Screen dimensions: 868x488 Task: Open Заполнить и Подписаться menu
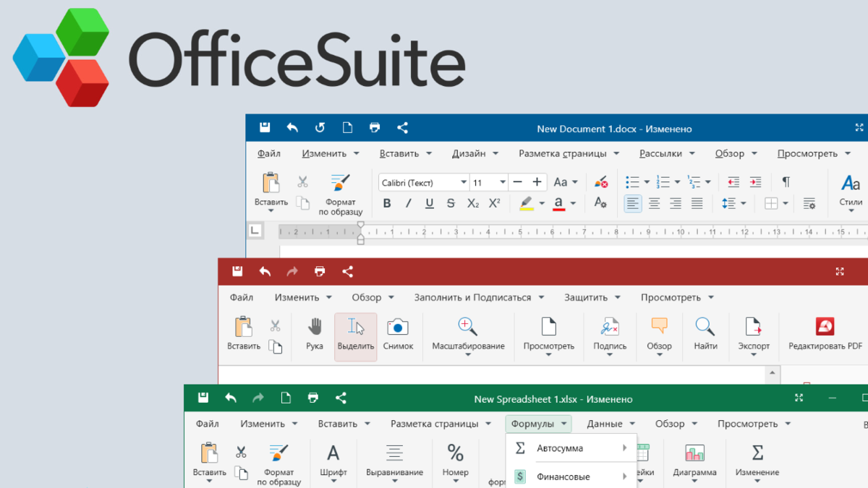click(479, 297)
